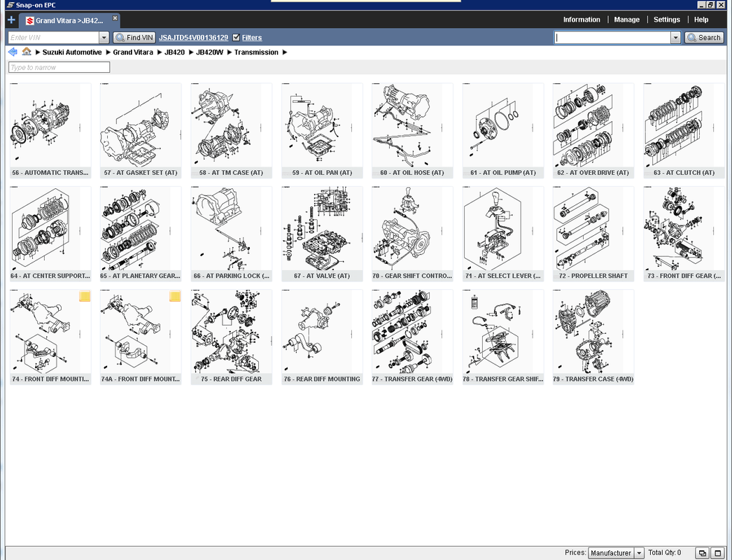
Task: Open the 57 - AT Gasket Set diagram
Action: pyautogui.click(x=141, y=131)
